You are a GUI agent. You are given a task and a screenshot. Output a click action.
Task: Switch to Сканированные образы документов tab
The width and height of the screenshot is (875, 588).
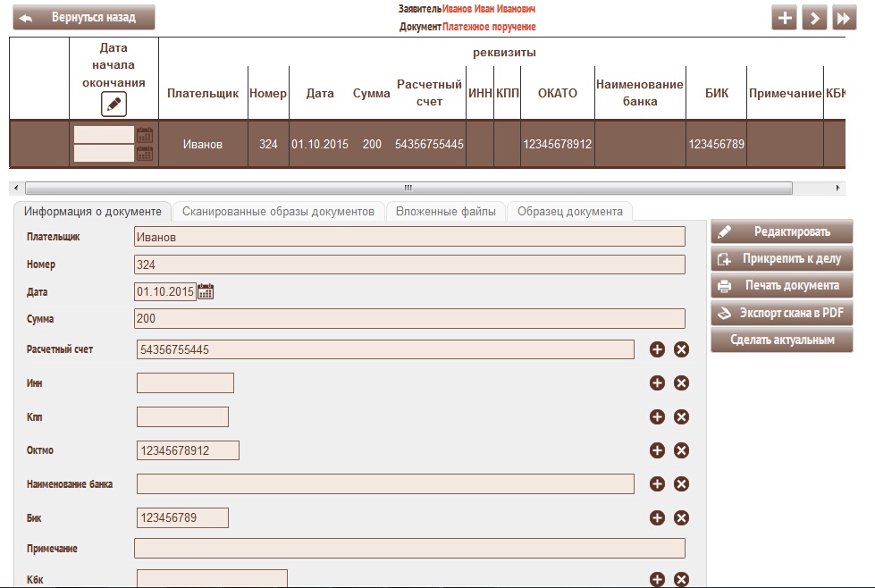point(278,212)
